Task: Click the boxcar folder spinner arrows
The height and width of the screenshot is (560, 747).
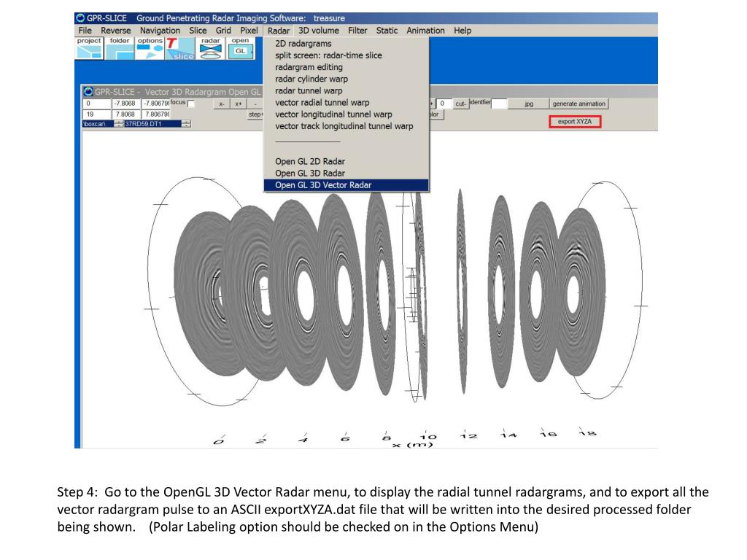Action: (119, 124)
